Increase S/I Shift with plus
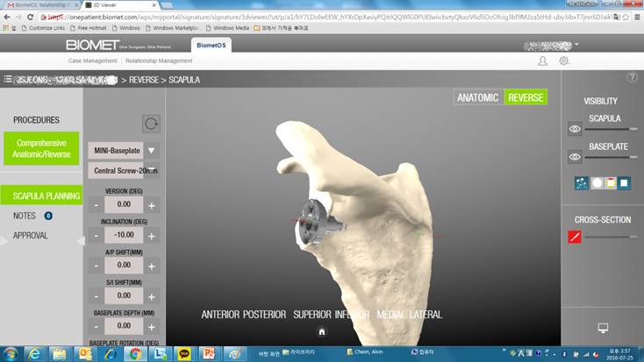Image resolution: width=644 pixels, height=362 pixels. (152, 296)
